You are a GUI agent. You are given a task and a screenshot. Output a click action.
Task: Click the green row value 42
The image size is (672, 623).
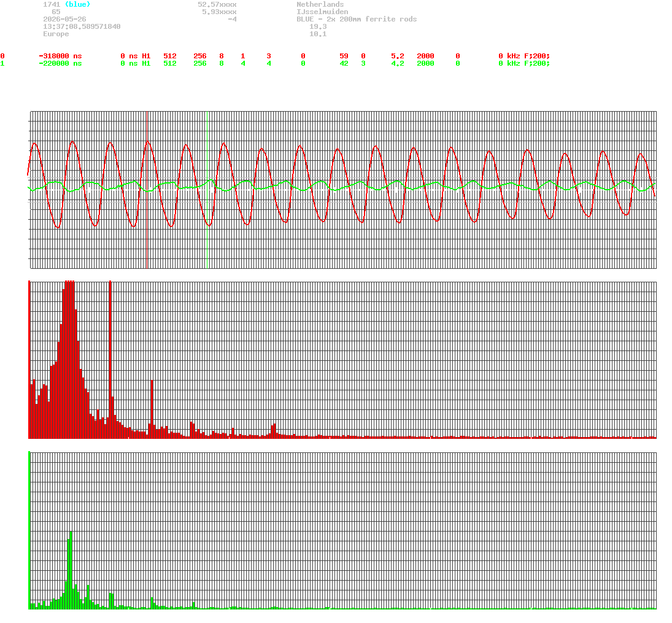(x=344, y=63)
